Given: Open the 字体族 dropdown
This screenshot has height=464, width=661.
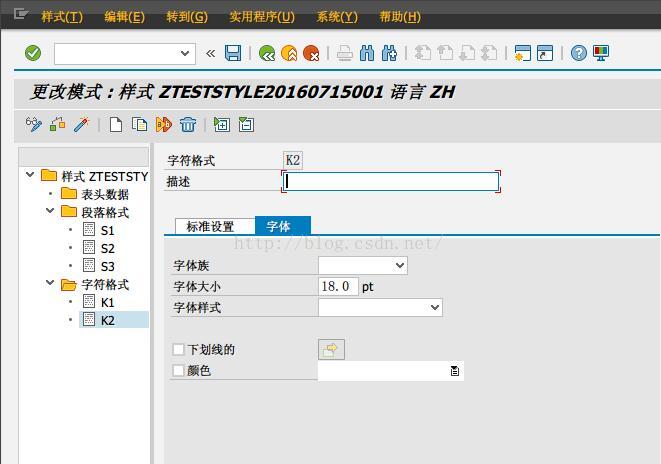Looking at the screenshot, I should (x=400, y=266).
